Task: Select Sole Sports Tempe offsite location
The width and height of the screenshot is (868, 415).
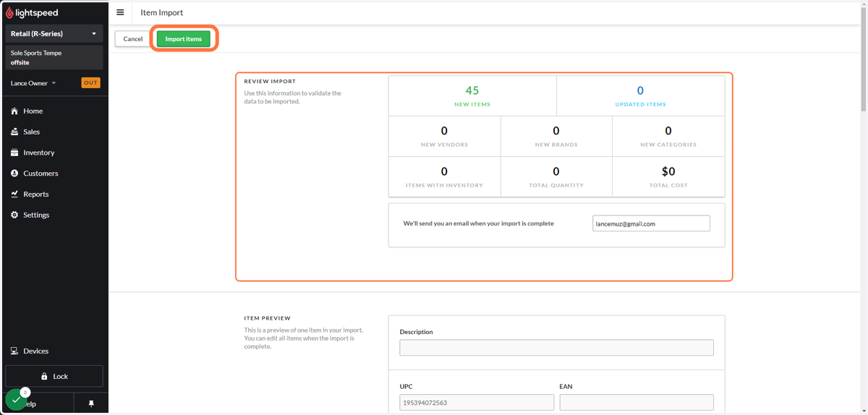Action: (x=54, y=58)
